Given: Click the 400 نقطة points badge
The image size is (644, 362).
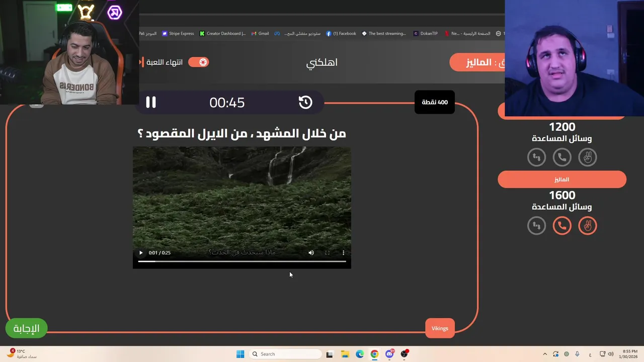Looking at the screenshot, I should point(435,102).
